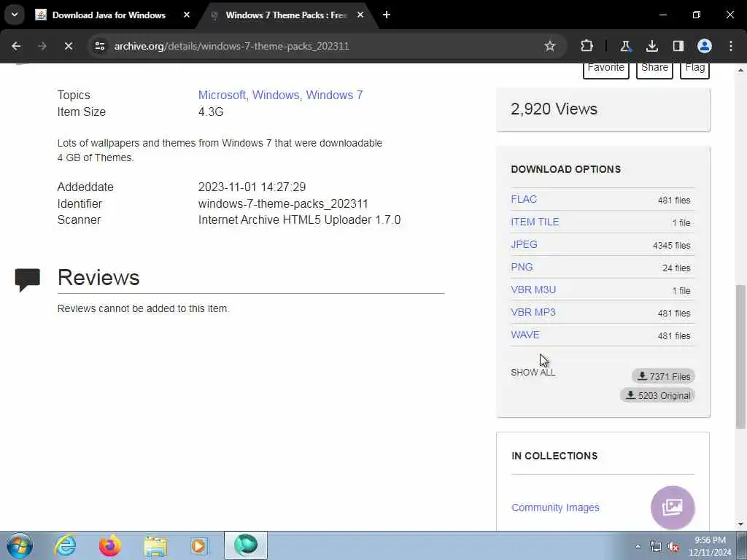Open the ITEM TILE download option
The image size is (747, 560).
pyautogui.click(x=535, y=222)
